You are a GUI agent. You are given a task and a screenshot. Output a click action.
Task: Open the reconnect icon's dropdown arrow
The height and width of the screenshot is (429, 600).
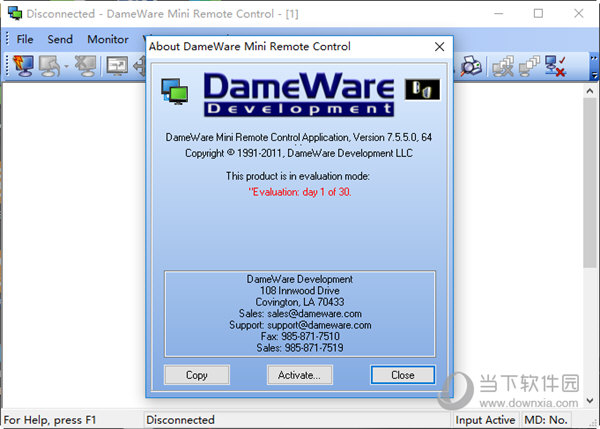pyautogui.click(x=66, y=66)
